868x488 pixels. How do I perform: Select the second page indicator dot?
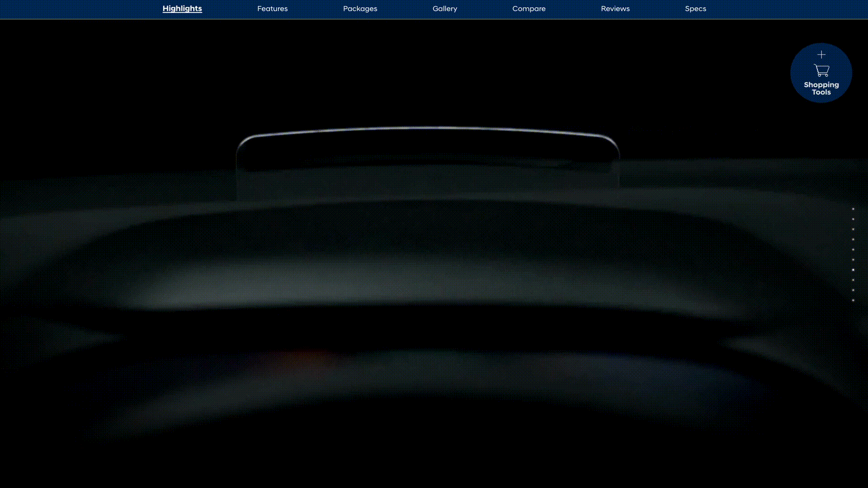click(x=853, y=219)
